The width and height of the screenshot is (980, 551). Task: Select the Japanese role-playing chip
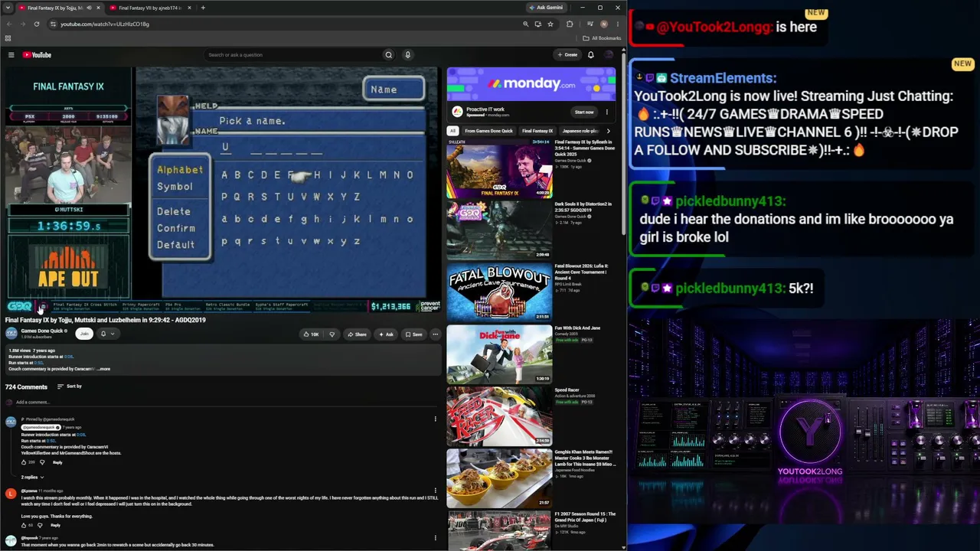[x=580, y=131]
